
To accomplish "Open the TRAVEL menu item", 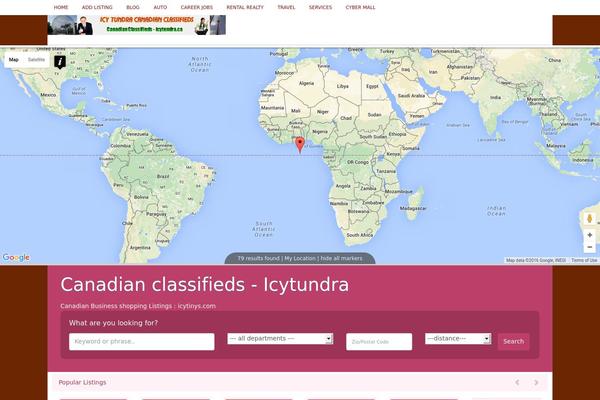I will coord(286,7).
